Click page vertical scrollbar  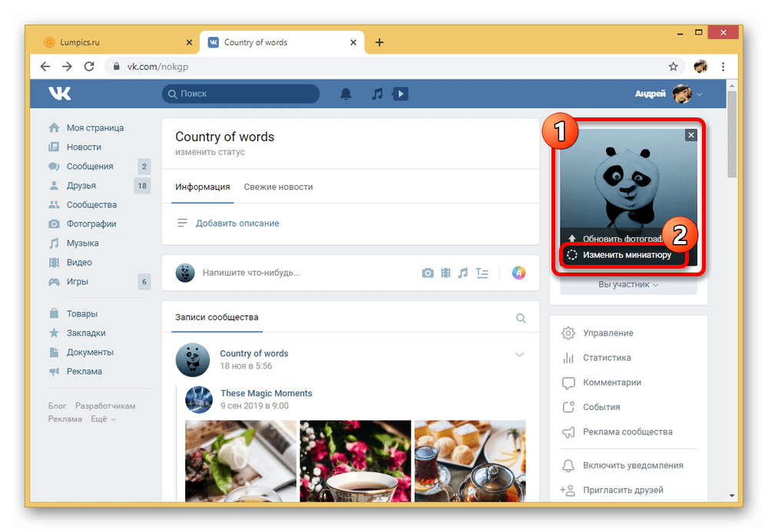(732, 134)
